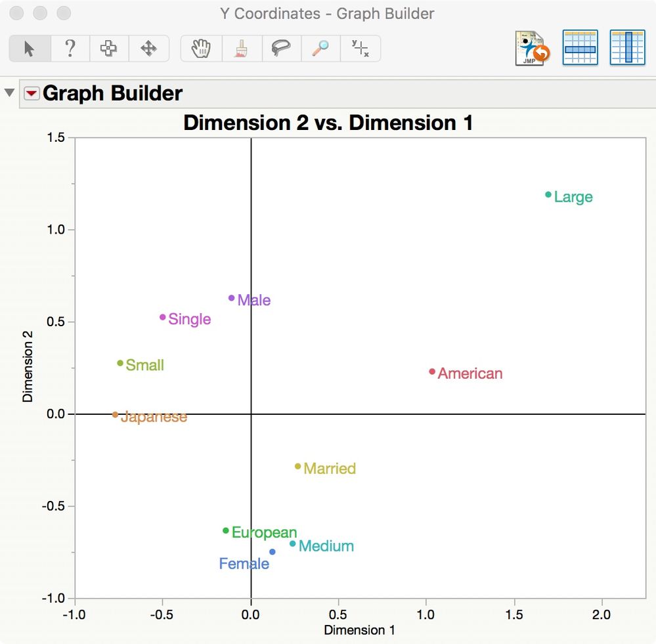Click the Female text label

tap(244, 564)
